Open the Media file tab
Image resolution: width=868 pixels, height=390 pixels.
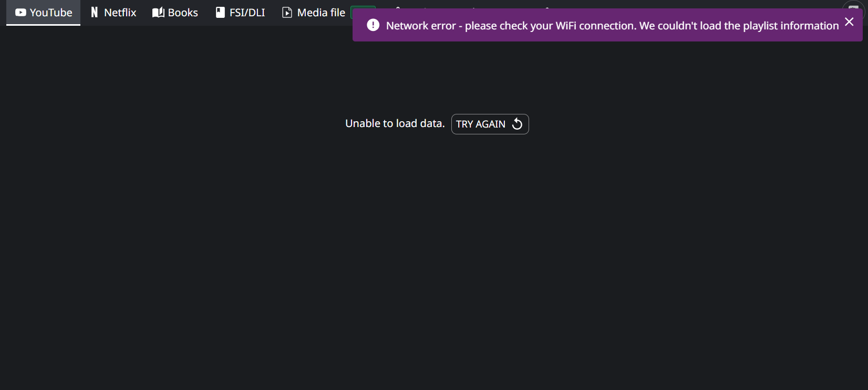(x=321, y=13)
